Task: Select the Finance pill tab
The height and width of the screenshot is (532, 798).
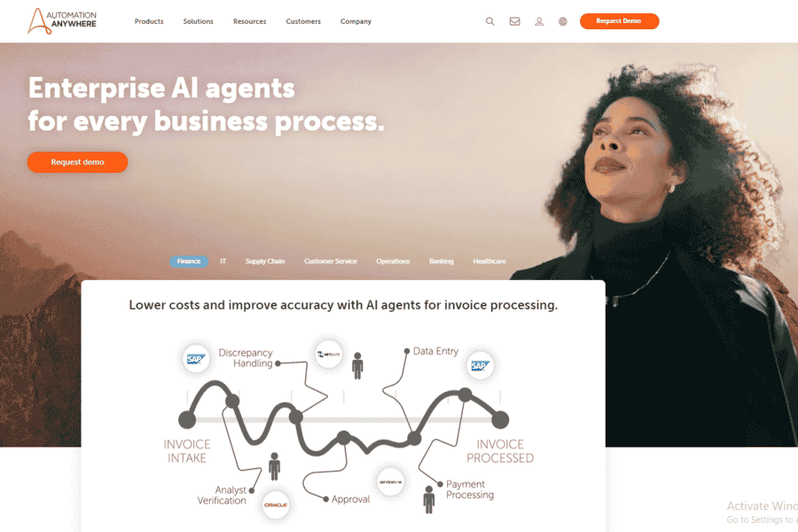Action: [189, 262]
